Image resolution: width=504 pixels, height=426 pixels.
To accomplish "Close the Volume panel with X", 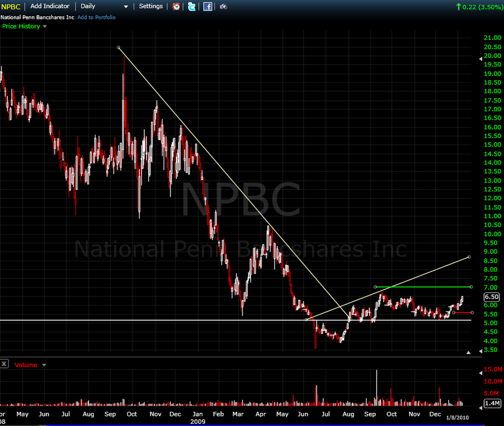I will pos(4,364).
